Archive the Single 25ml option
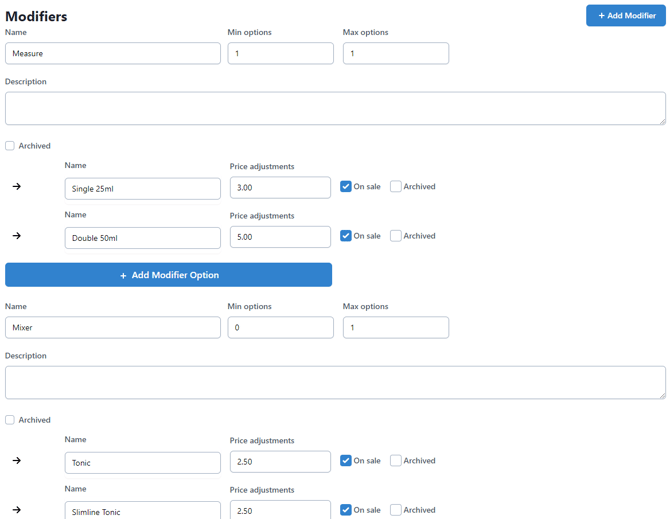Image resolution: width=670 pixels, height=519 pixels. pos(396,187)
